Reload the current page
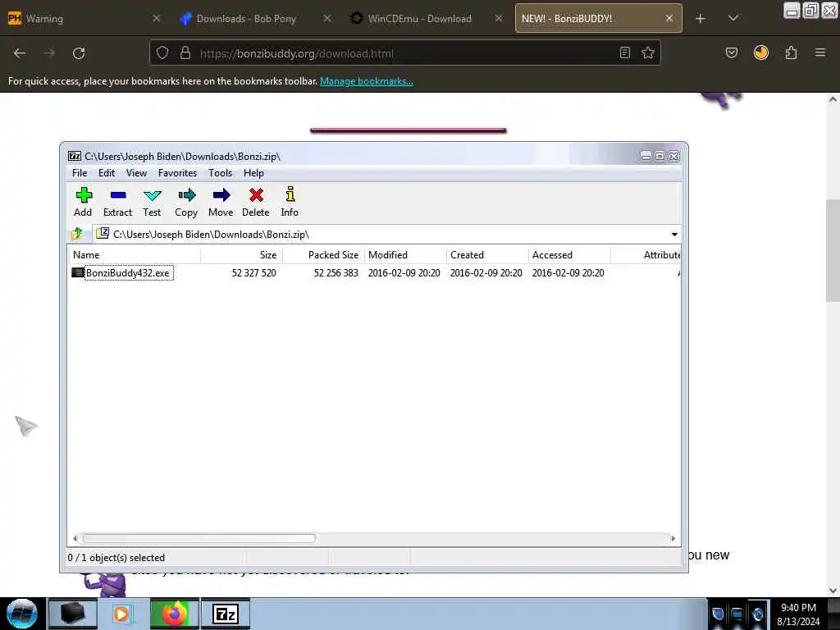The width and height of the screenshot is (840, 630). click(79, 53)
